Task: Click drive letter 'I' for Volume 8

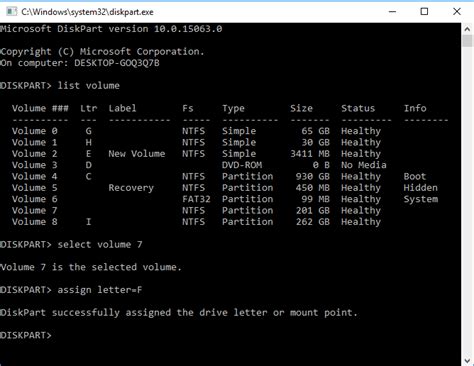Action: (x=88, y=222)
